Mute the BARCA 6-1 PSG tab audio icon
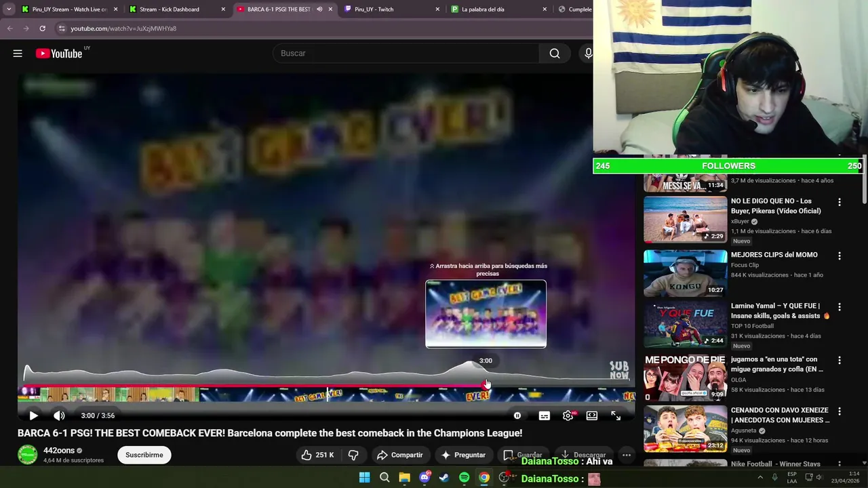Screen dimensions: 868x488 [x=319, y=9]
